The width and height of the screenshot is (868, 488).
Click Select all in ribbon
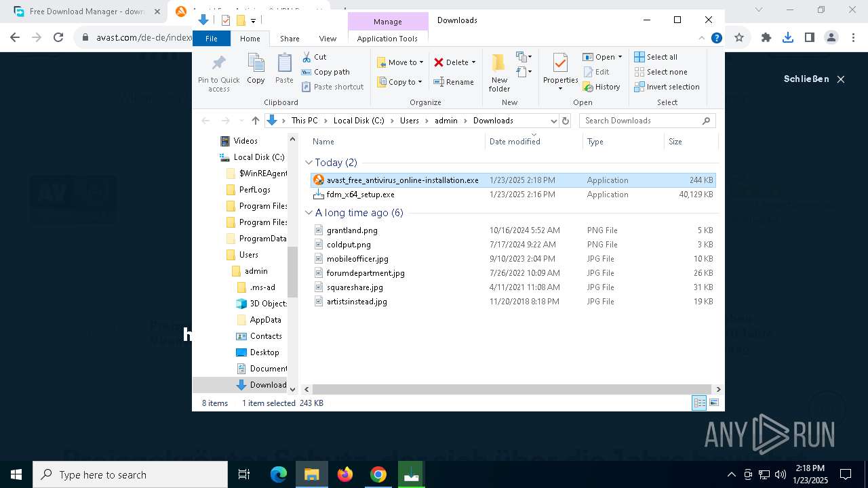[x=656, y=57]
